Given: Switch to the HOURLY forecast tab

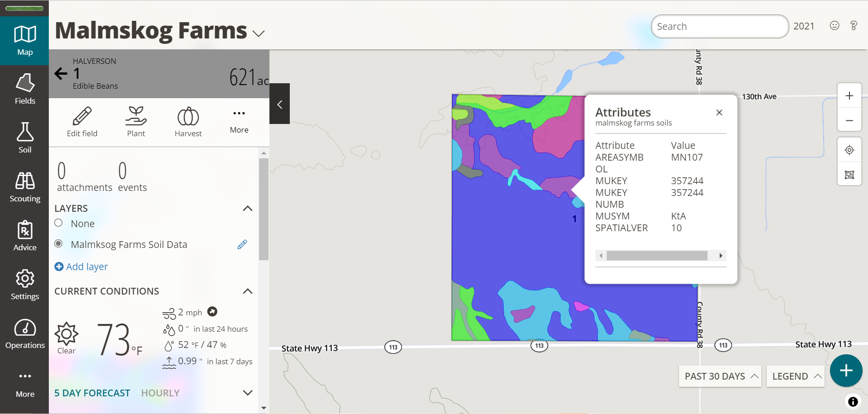Looking at the screenshot, I should [x=160, y=393].
